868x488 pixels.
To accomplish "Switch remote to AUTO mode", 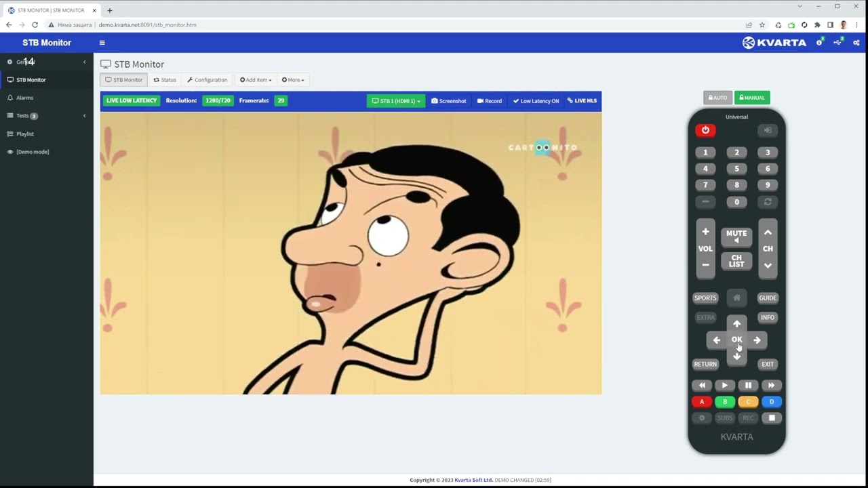I will pos(717,98).
